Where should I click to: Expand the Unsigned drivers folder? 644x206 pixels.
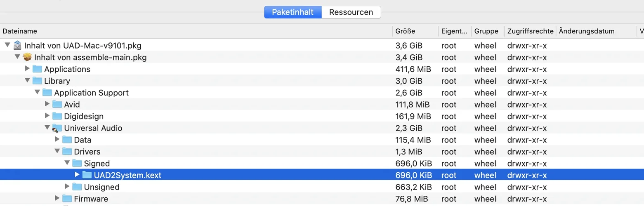[67, 187]
